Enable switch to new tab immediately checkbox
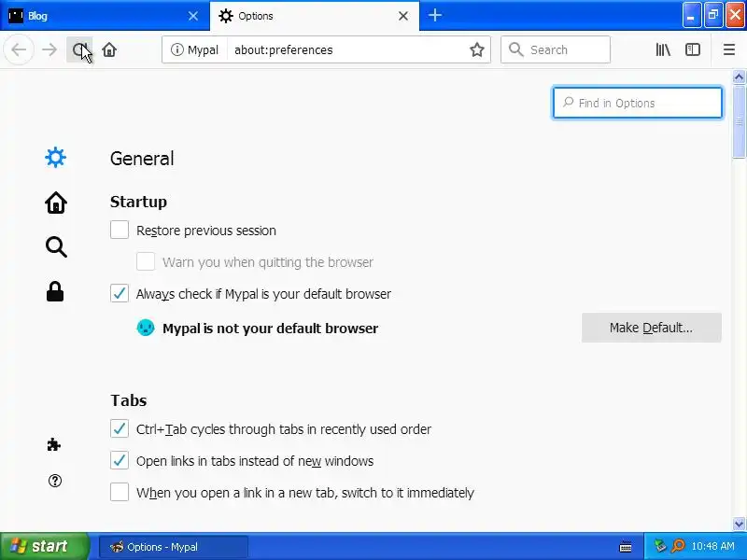The width and height of the screenshot is (747, 560). coord(120,492)
